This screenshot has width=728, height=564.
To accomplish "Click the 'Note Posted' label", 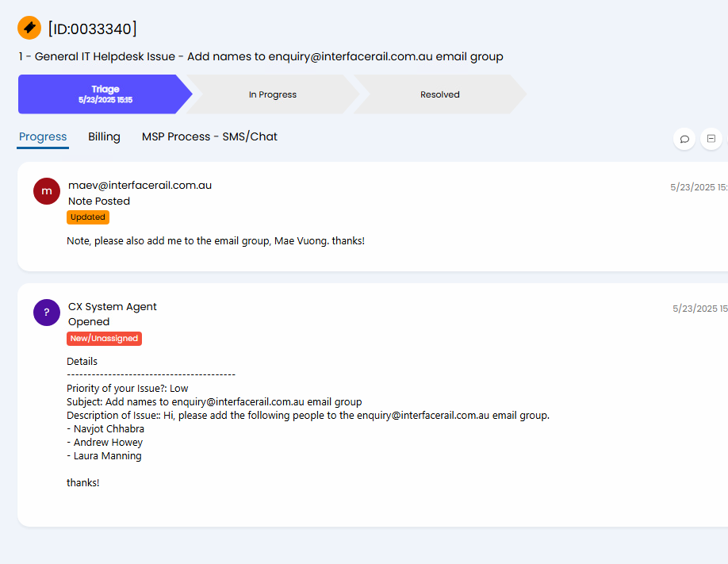I will 99,201.
